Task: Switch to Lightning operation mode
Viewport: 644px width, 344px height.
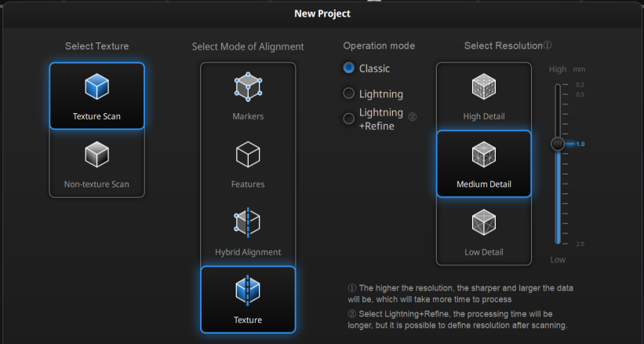Action: 349,93
